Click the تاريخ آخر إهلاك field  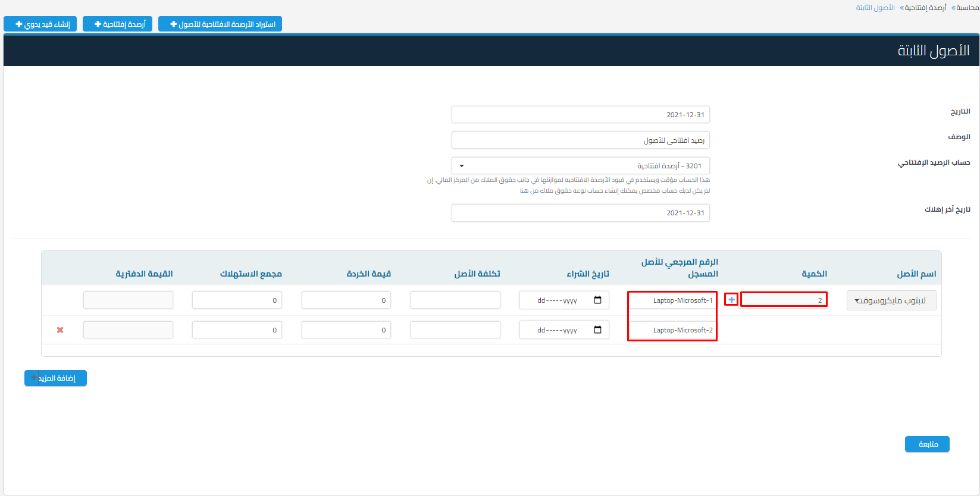tap(580, 213)
